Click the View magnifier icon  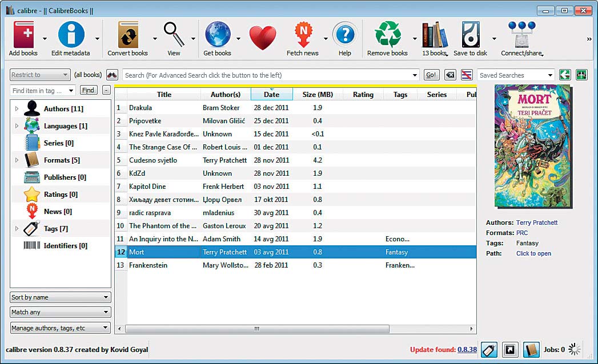174,34
